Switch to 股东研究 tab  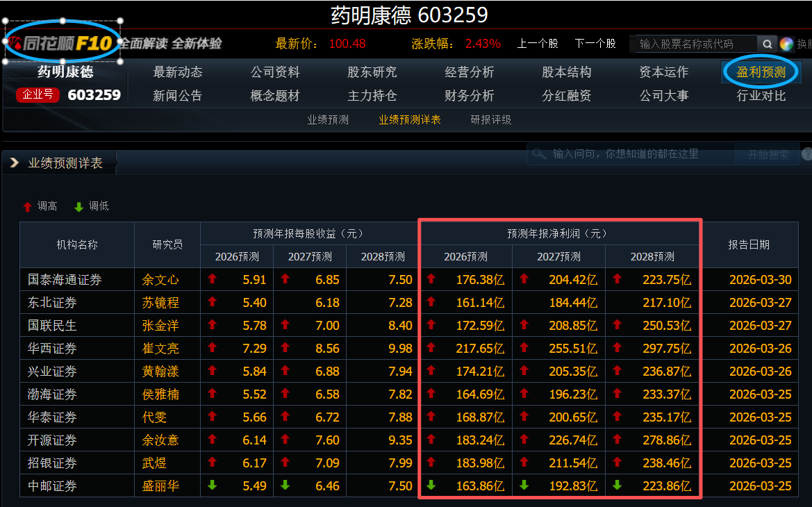pos(372,72)
